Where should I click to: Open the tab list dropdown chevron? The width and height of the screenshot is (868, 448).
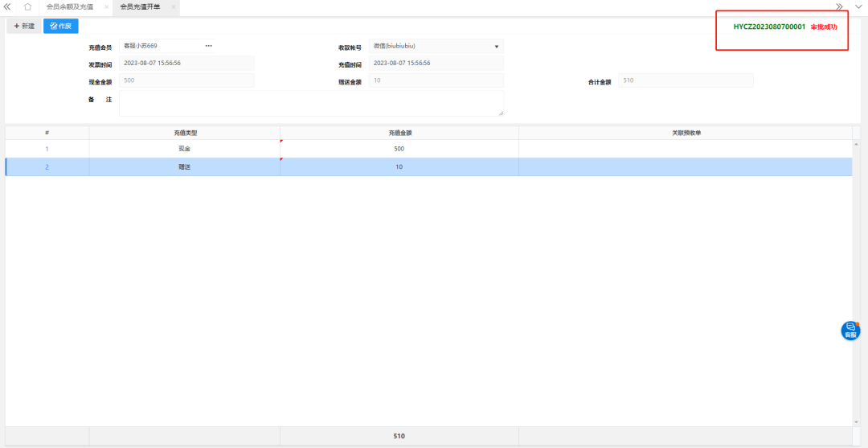858,6
